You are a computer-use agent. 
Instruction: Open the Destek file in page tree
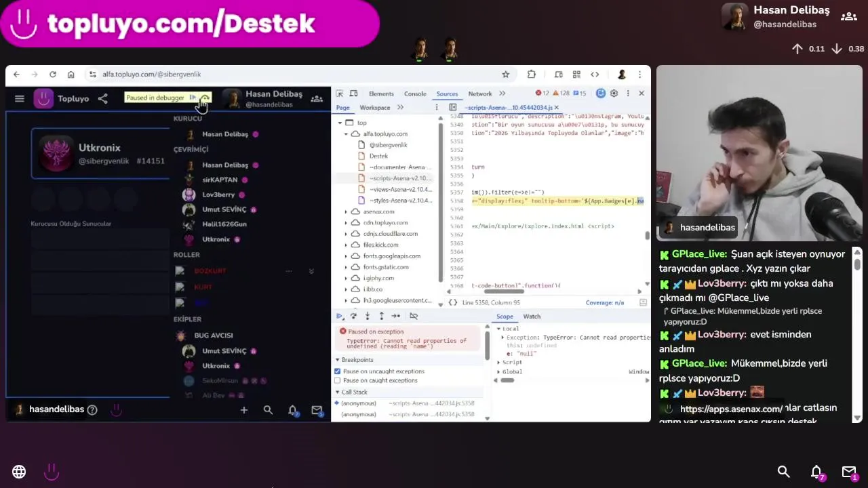pyautogui.click(x=378, y=156)
